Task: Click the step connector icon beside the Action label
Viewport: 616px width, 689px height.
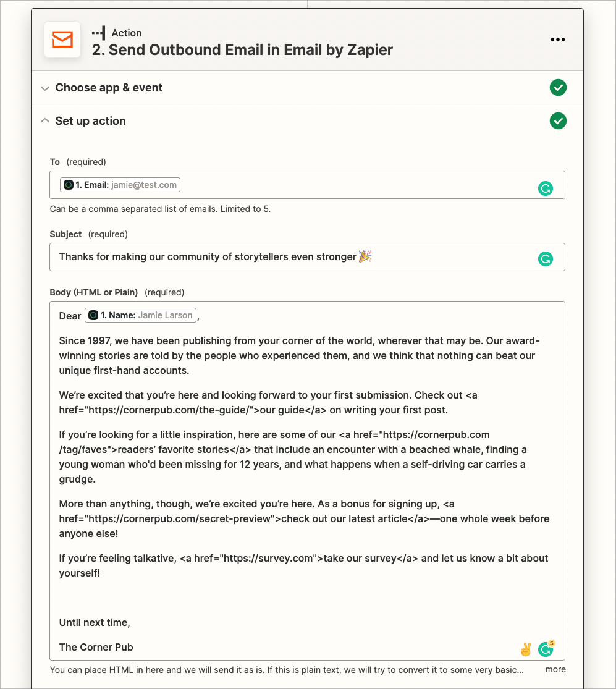Action: click(x=99, y=32)
